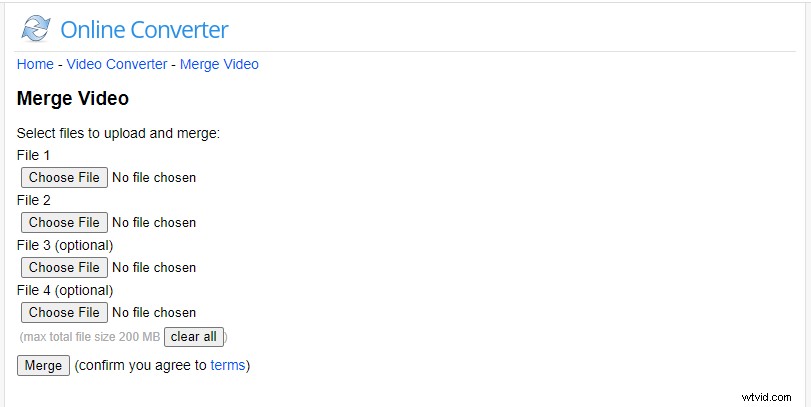Choose File for optional File 4
Image resolution: width=811 pixels, height=407 pixels.
64,312
